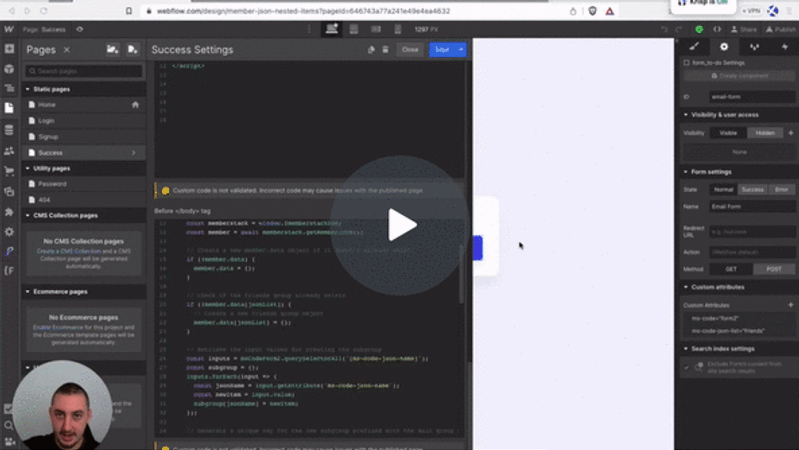Image resolution: width=799 pixels, height=450 pixels.
Task: Focus the Search pages field
Action: (x=84, y=71)
